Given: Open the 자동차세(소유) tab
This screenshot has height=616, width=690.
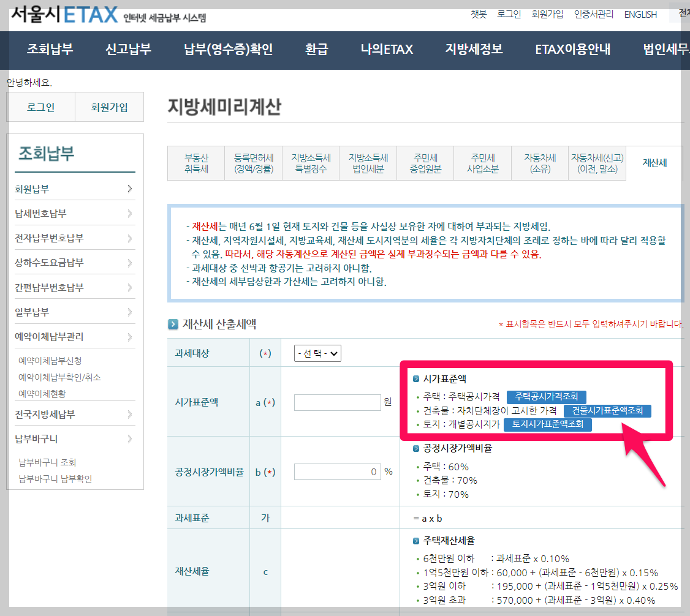Looking at the screenshot, I should [539, 163].
